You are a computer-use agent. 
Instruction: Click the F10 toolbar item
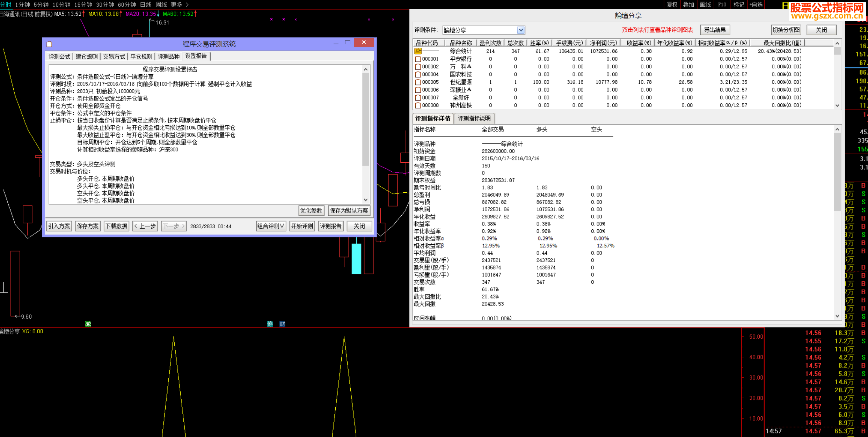click(x=722, y=5)
